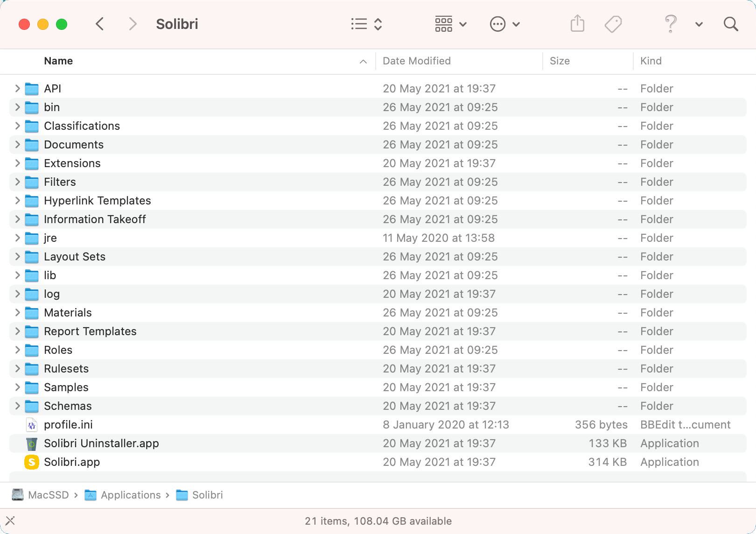Click the 133 KB size cell
The width and height of the screenshot is (756, 534).
608,443
